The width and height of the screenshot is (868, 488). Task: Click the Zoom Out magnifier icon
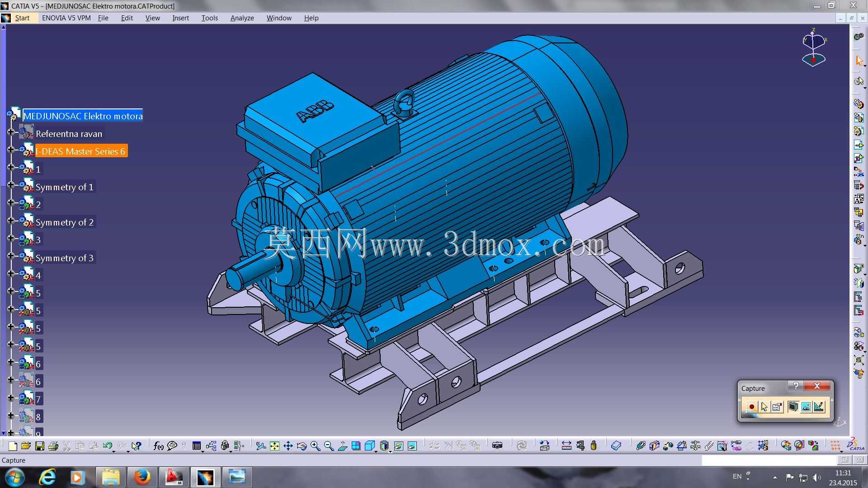tap(329, 446)
